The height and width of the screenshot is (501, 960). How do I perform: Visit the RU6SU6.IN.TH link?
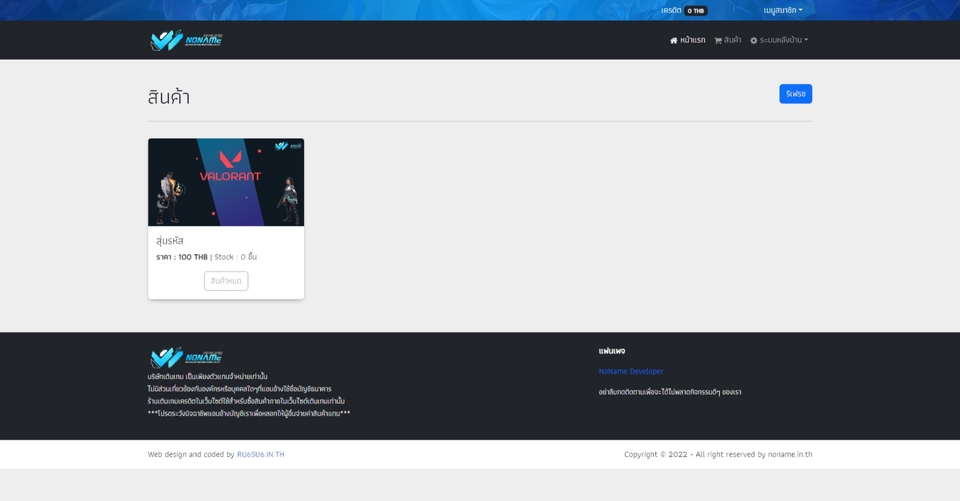tap(260, 454)
